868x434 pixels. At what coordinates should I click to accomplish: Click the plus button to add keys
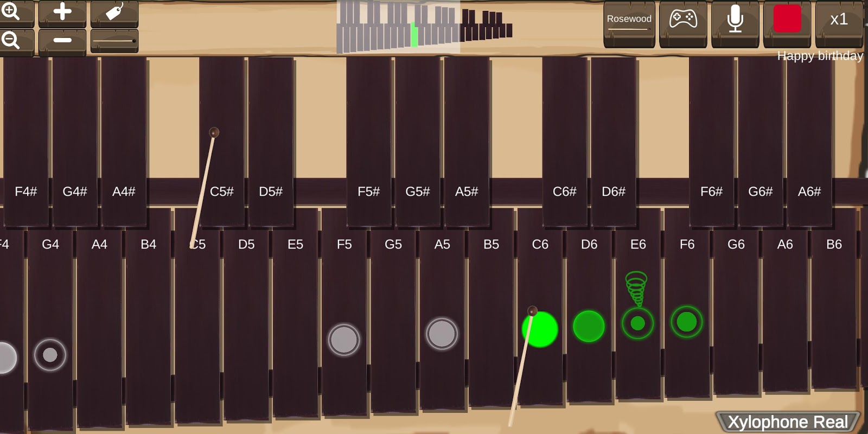pyautogui.click(x=62, y=12)
